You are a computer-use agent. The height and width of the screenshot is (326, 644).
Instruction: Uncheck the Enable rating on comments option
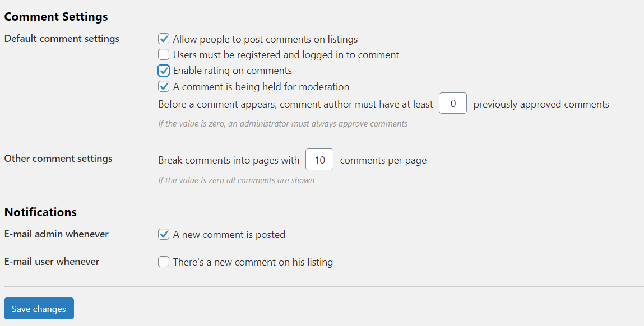coord(164,70)
